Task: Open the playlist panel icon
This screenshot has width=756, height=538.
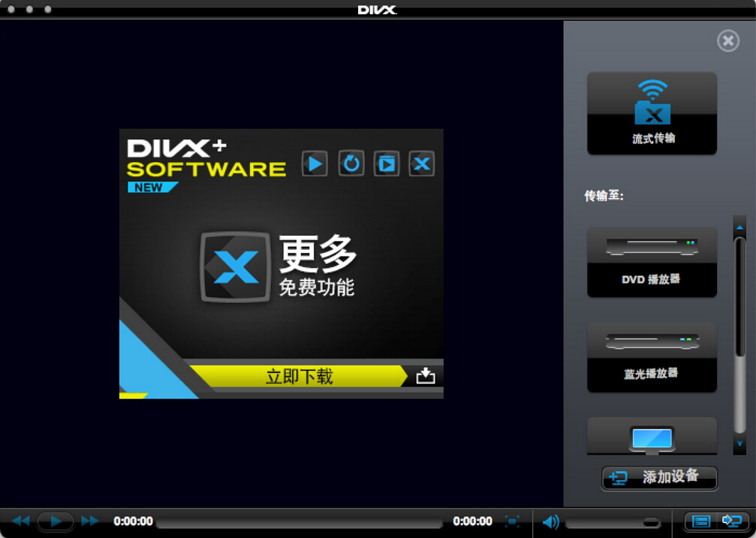Action: (x=701, y=521)
